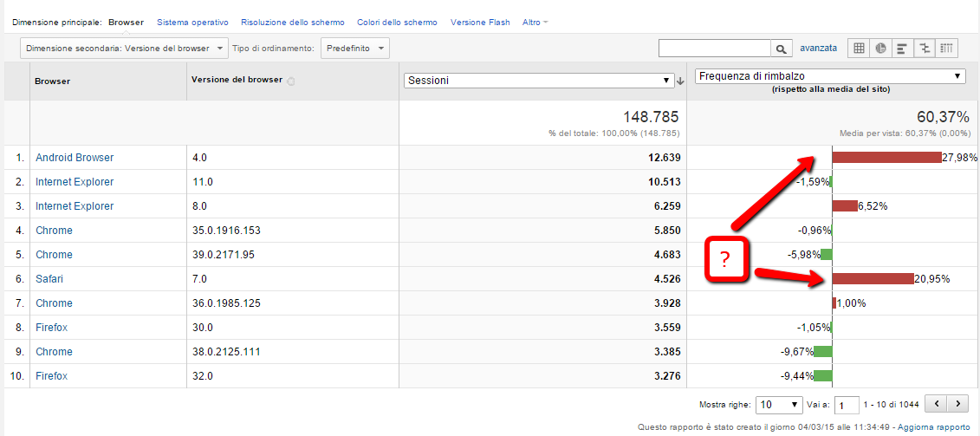Go to previous page of results

point(936,404)
